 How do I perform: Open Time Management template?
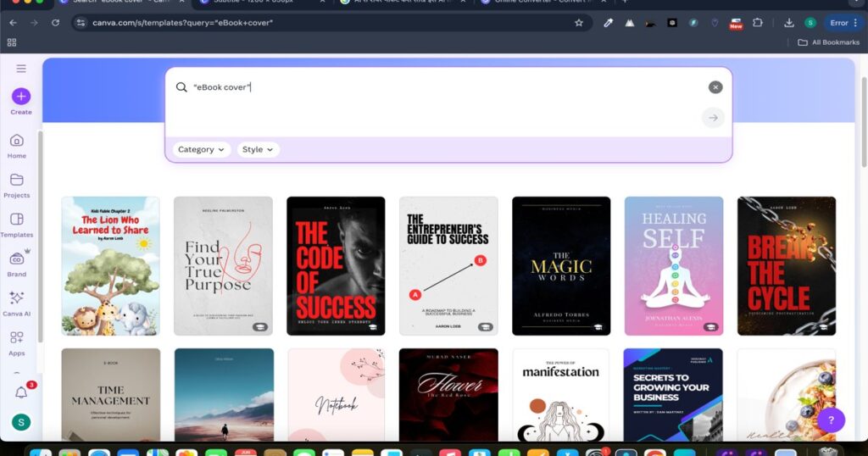pyautogui.click(x=111, y=395)
